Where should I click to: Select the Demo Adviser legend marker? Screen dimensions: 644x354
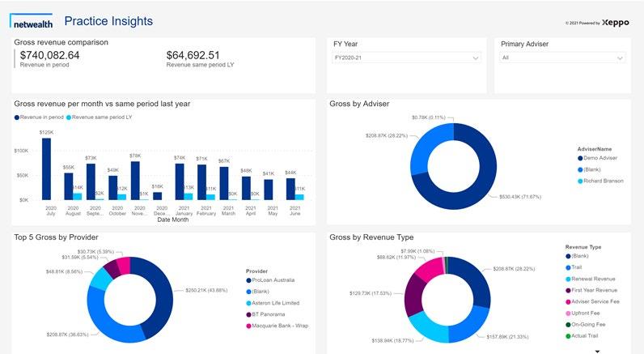580,158
